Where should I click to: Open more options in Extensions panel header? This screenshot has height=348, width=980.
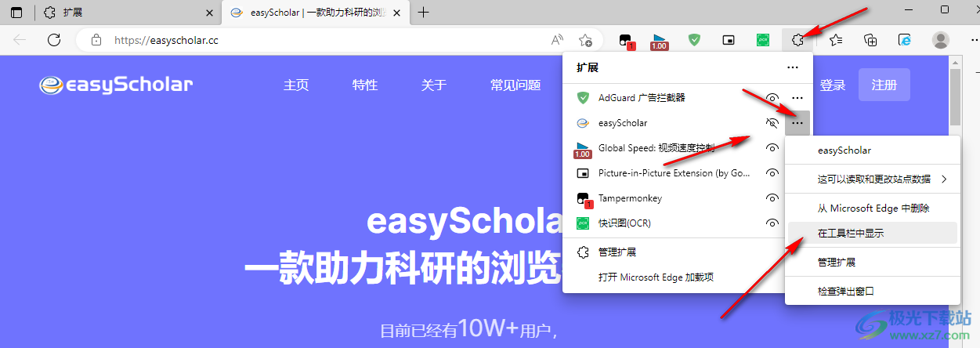(793, 68)
